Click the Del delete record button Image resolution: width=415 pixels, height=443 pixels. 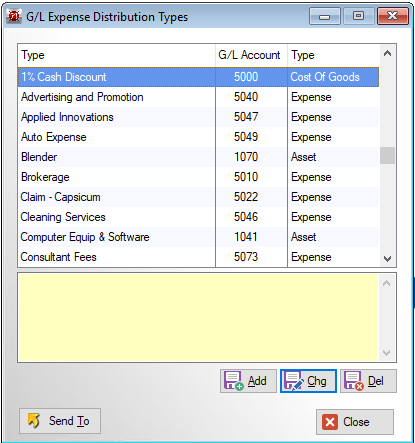[368, 381]
